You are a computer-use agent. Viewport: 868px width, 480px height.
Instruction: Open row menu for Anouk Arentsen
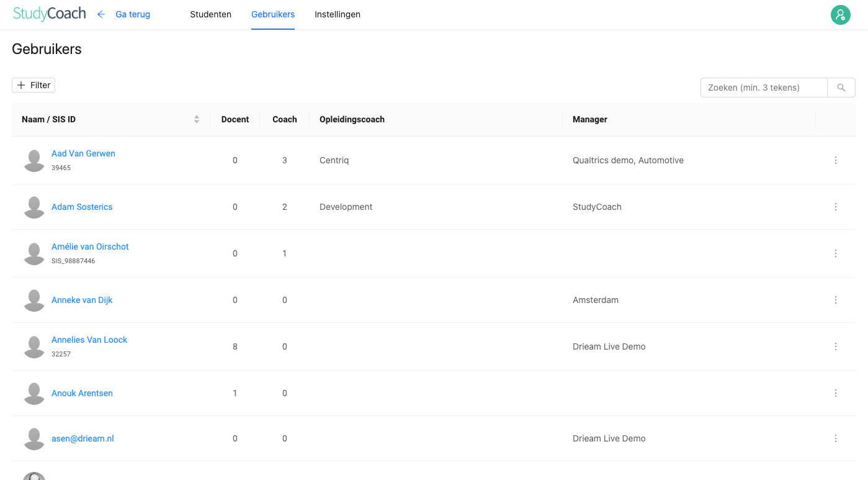[836, 393]
